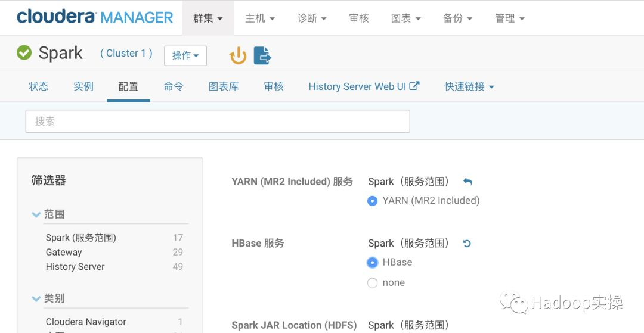The width and height of the screenshot is (644, 333).
Task: Select the YARN (MR2 Included) radio button
Action: coord(373,201)
